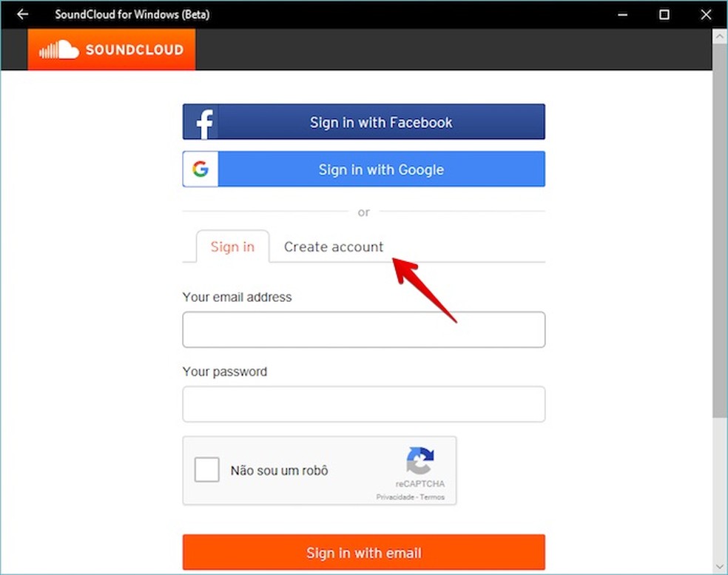The height and width of the screenshot is (575, 728).
Task: Click the orange SoundCloud waveform mark
Action: tap(61, 49)
